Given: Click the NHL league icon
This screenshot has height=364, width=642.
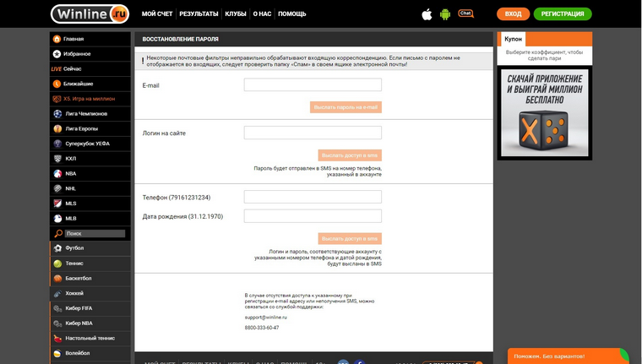Looking at the screenshot, I should click(x=57, y=188).
